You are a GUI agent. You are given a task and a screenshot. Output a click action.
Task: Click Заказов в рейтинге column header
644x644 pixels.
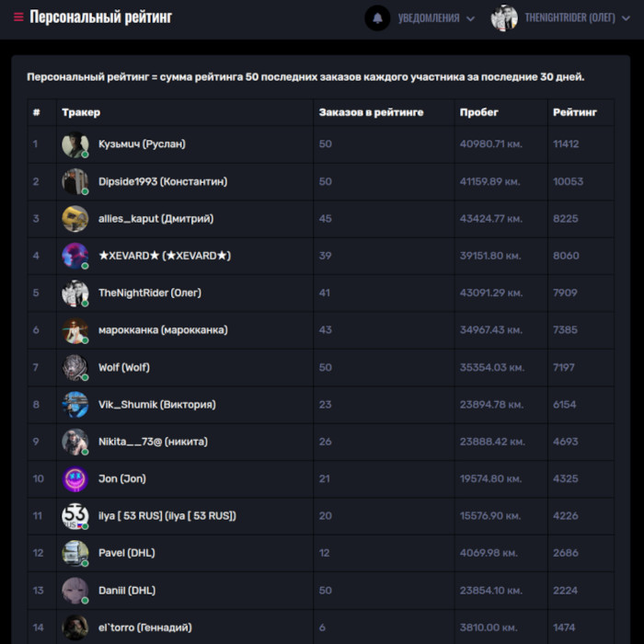tap(371, 112)
